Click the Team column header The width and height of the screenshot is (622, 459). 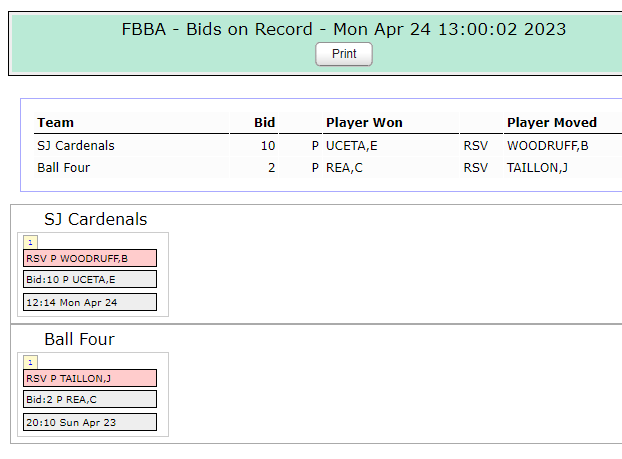tap(56, 123)
